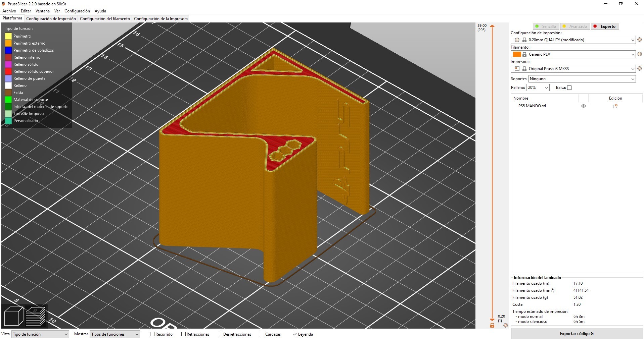
Task: Open the Soportes dropdown showing Ninguno
Action: click(582, 79)
